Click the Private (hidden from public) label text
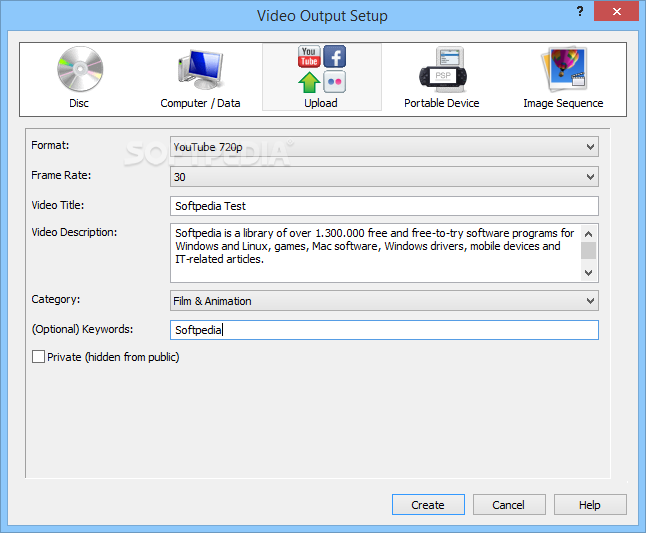646x533 pixels. point(113,357)
